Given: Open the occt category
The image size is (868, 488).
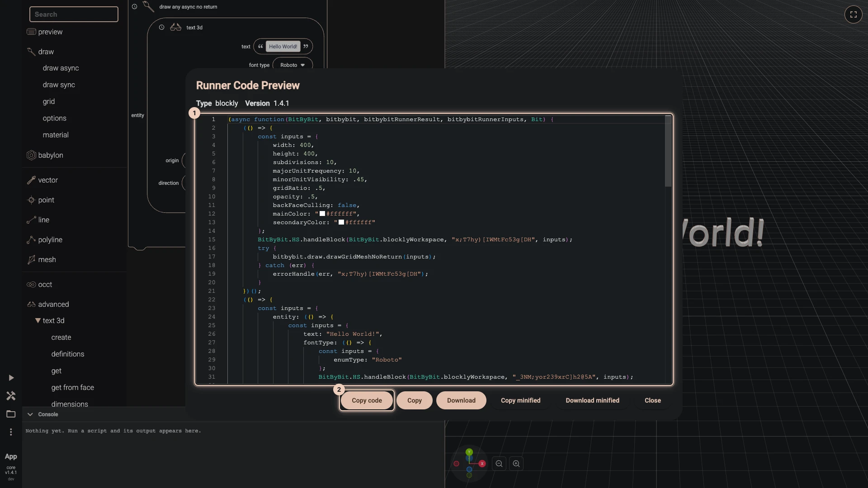Looking at the screenshot, I should (45, 285).
